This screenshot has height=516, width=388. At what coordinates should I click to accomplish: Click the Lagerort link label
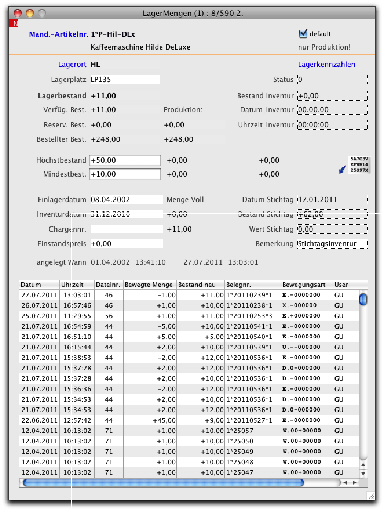pyautogui.click(x=72, y=64)
